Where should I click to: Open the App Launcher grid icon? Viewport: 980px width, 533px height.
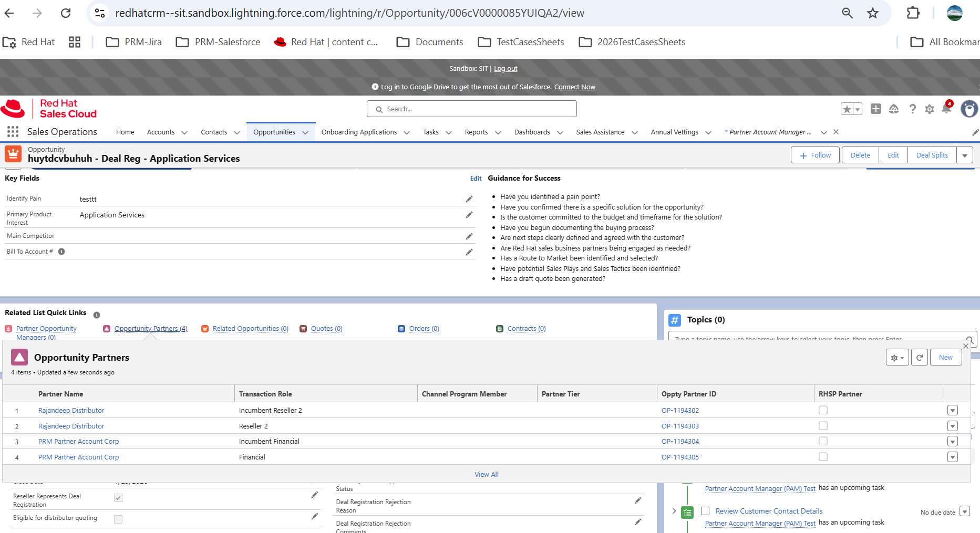click(x=13, y=132)
